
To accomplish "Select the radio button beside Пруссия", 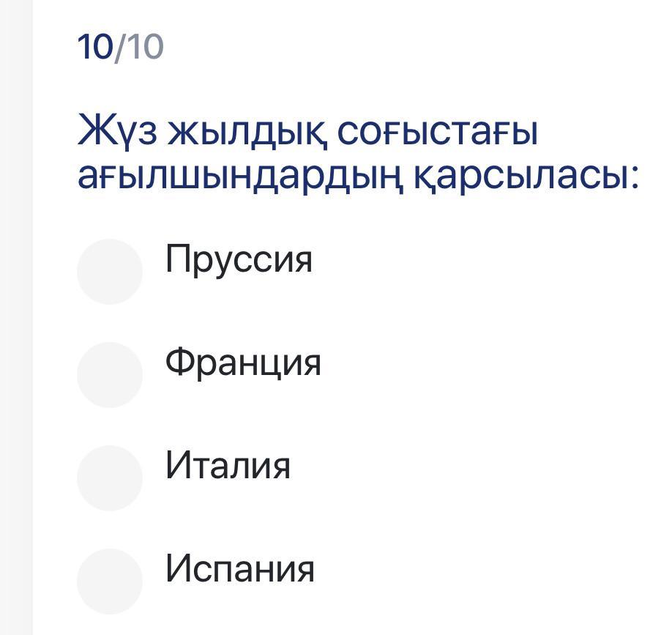I will click(110, 271).
